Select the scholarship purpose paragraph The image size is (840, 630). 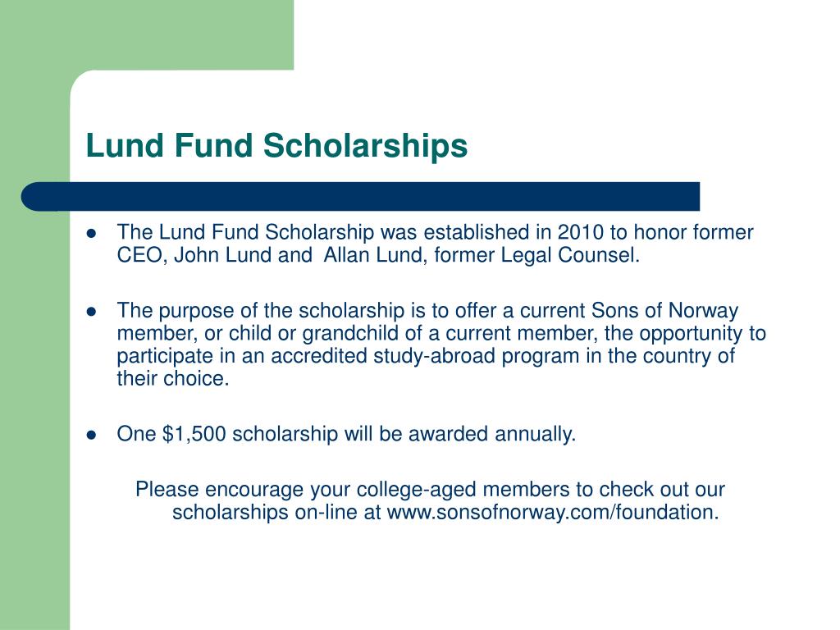pyautogui.click(x=441, y=345)
